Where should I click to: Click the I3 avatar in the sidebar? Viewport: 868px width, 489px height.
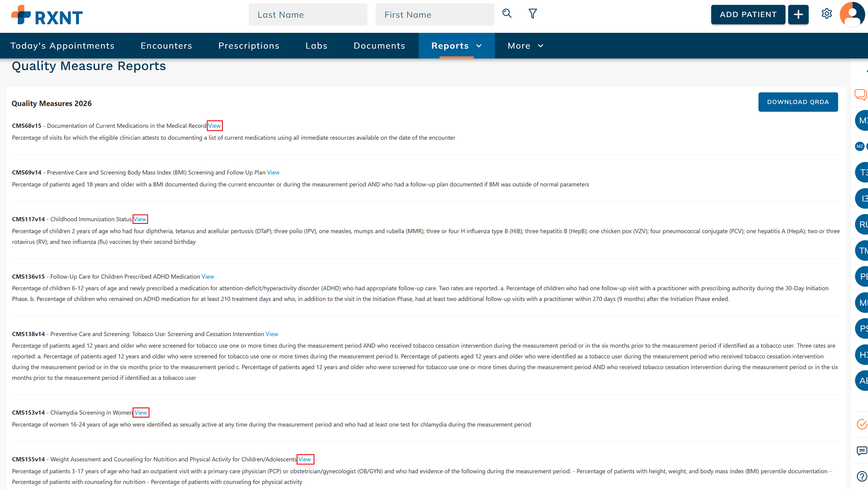(862, 198)
